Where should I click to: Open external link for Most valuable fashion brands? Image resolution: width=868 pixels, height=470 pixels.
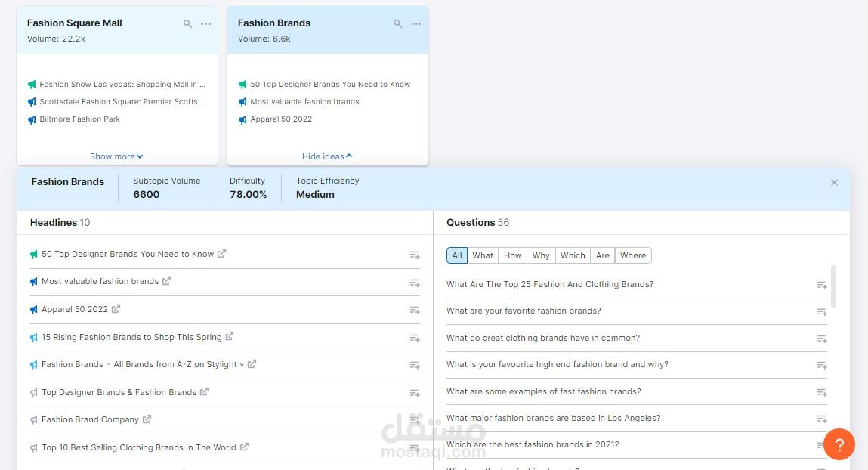tap(167, 280)
